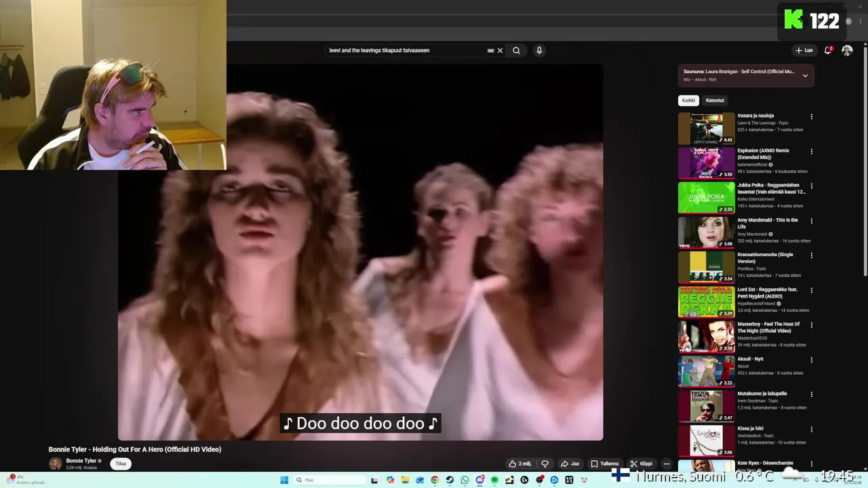
Task: Like the video with thumbs up
Action: click(x=520, y=464)
